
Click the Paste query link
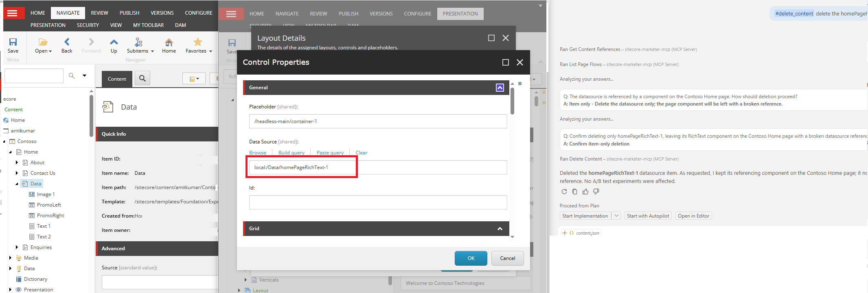(x=330, y=153)
